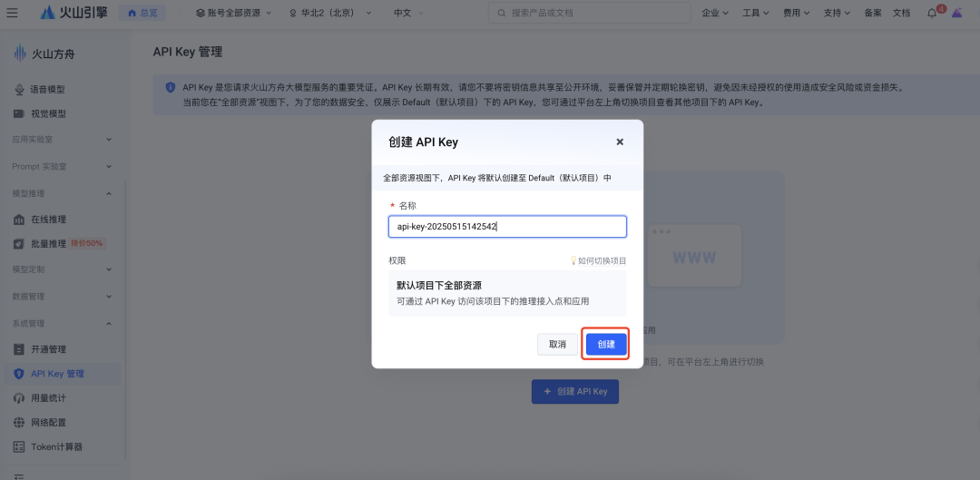
Task: Open the 总览 overview button
Action: click(142, 13)
